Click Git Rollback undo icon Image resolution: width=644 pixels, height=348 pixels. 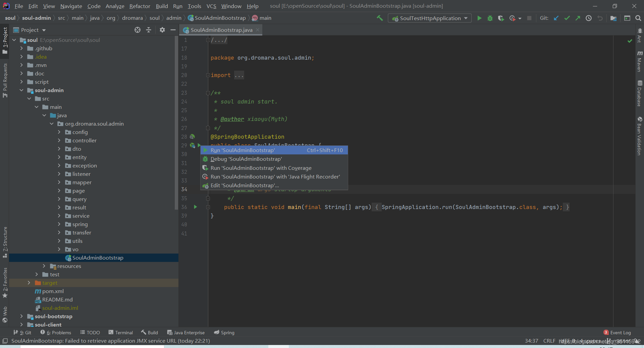600,18
